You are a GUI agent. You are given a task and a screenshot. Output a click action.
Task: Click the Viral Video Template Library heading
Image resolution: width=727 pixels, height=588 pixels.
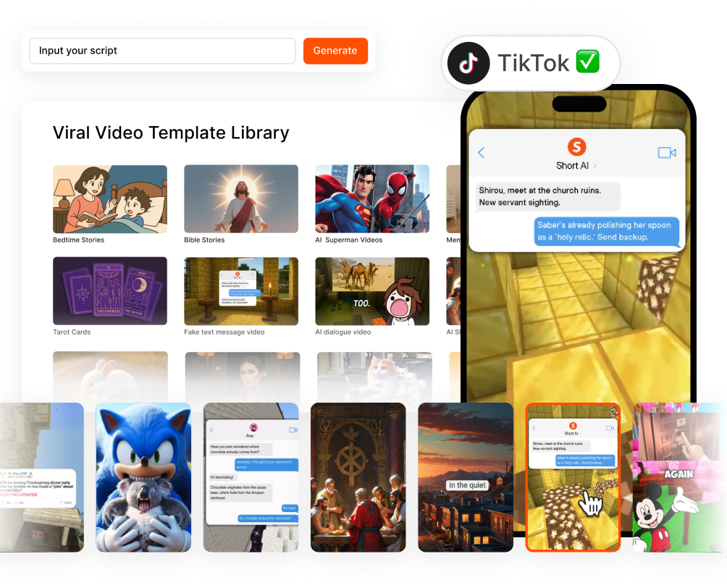point(171,133)
